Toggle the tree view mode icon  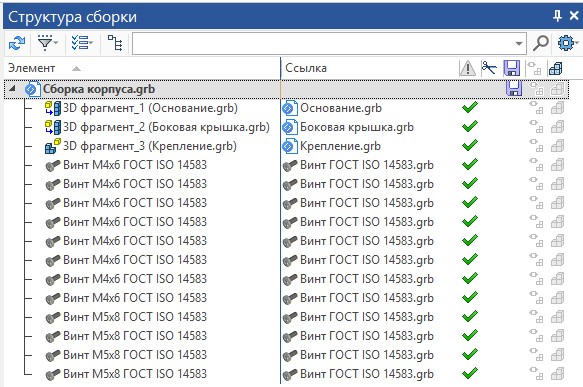115,43
